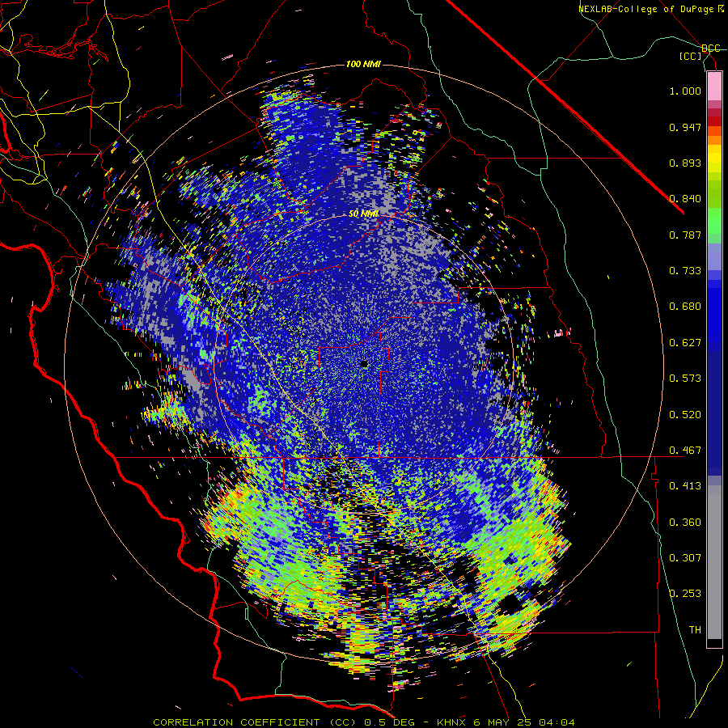Select the 0.520 legend value
Viewport: 728px width, 728px height.
click(685, 415)
